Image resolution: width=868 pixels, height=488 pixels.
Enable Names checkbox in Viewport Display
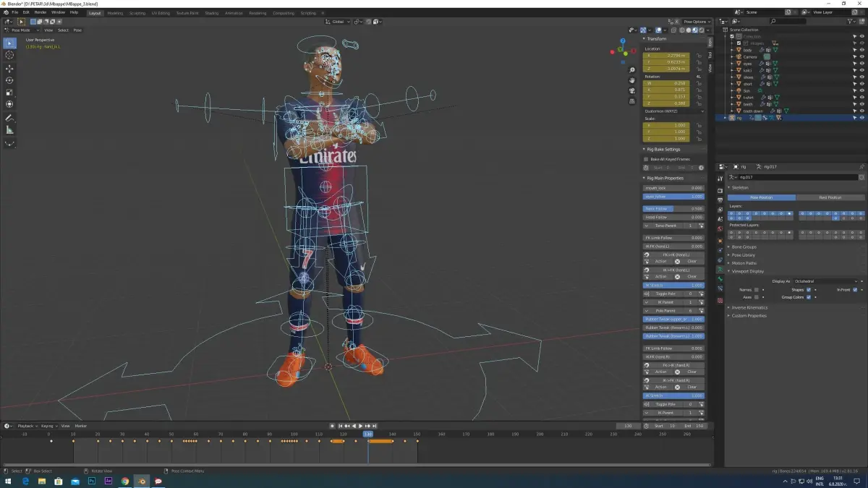pyautogui.click(x=757, y=290)
